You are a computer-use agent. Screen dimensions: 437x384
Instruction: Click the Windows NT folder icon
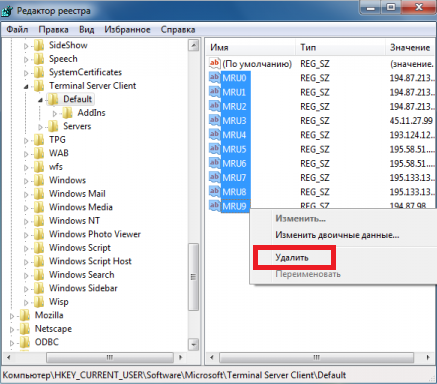coord(39,221)
